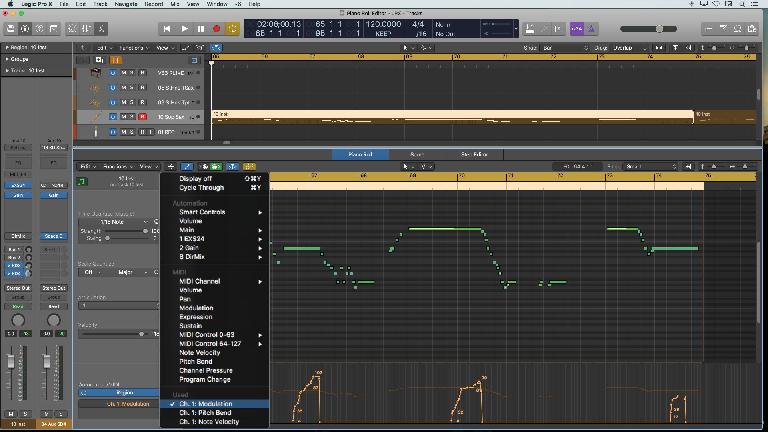The image size is (768, 432).
Task: Open the Library button in the control bar
Action: [10, 29]
